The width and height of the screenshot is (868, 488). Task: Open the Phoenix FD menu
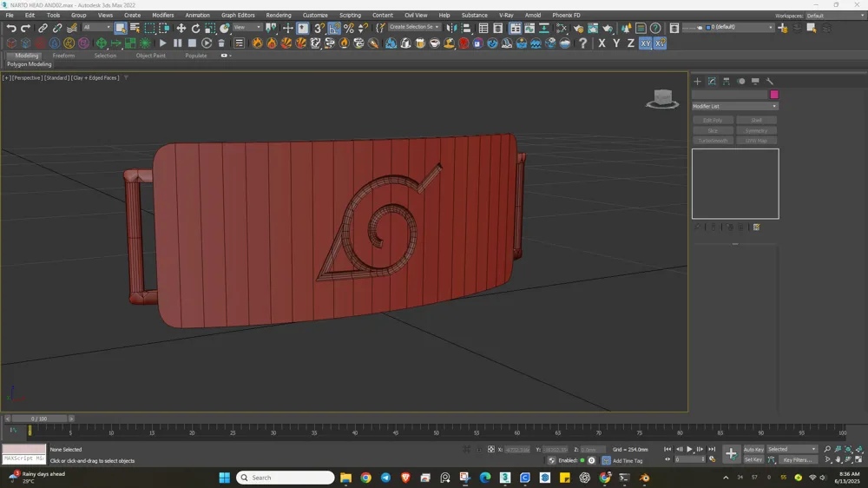pos(566,16)
